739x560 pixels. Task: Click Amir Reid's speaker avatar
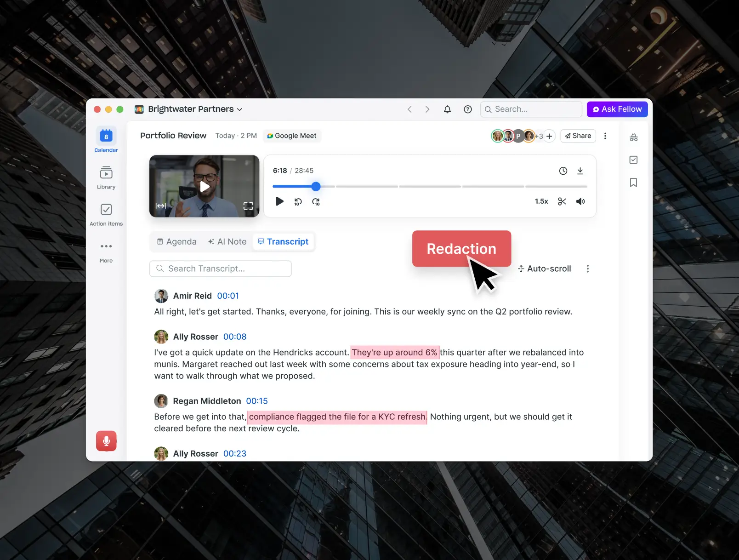click(x=161, y=296)
